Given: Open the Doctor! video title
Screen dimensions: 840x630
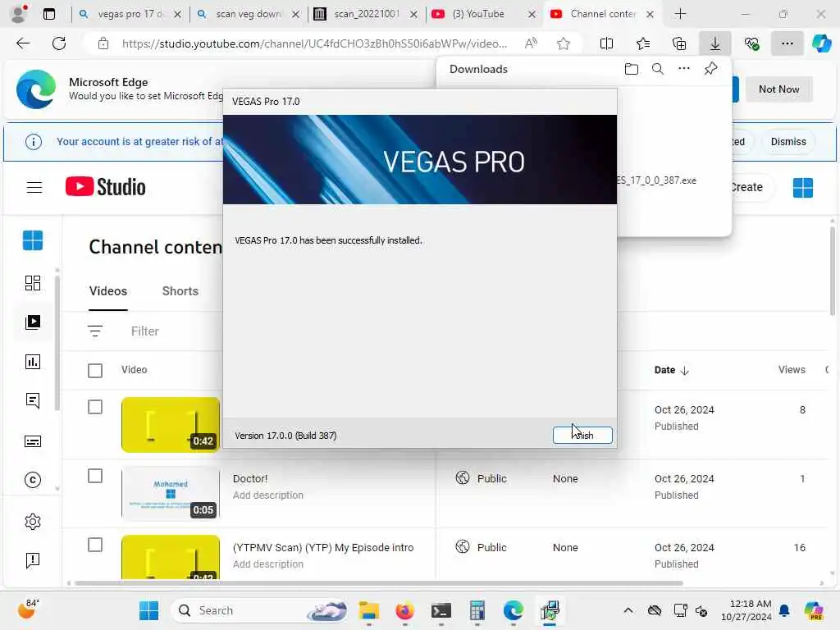Looking at the screenshot, I should 250,478.
